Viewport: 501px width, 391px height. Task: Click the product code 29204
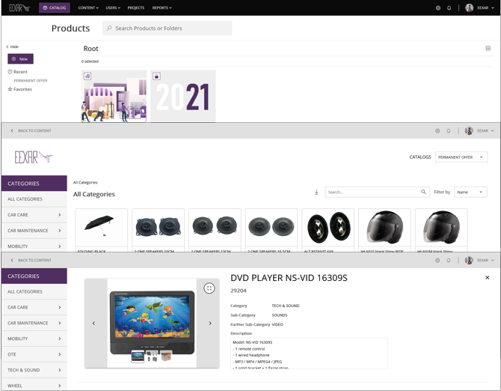point(238,291)
